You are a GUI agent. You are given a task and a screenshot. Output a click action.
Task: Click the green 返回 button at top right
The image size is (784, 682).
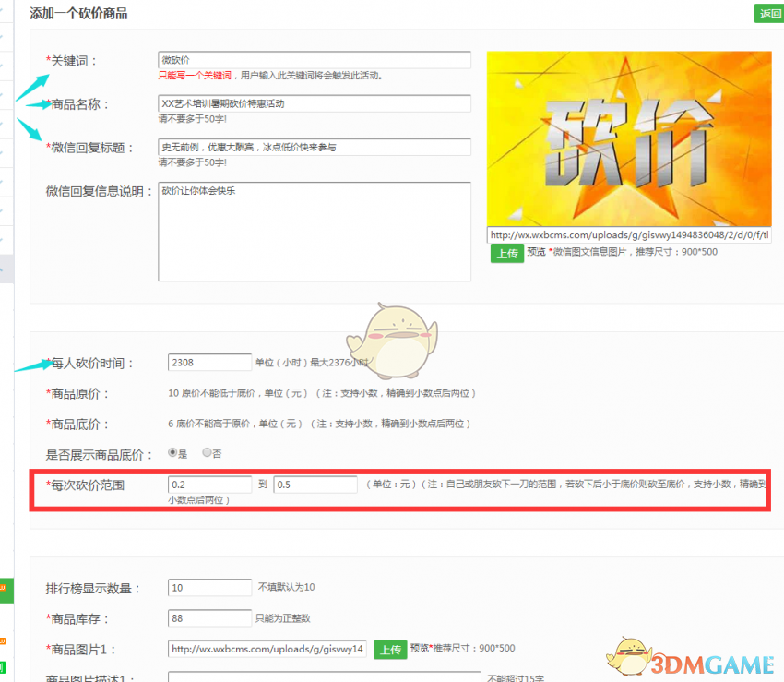(x=768, y=14)
